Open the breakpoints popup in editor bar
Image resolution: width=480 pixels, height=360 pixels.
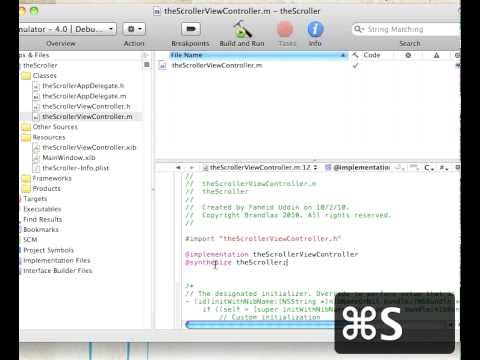point(414,167)
